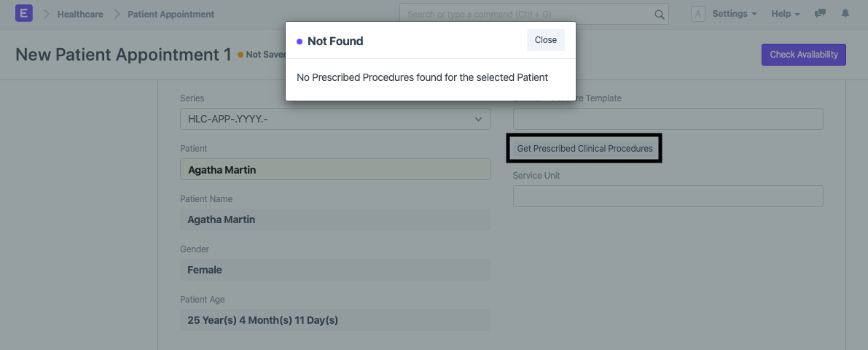
Task: Focus the search command bar
Action: pos(534,15)
